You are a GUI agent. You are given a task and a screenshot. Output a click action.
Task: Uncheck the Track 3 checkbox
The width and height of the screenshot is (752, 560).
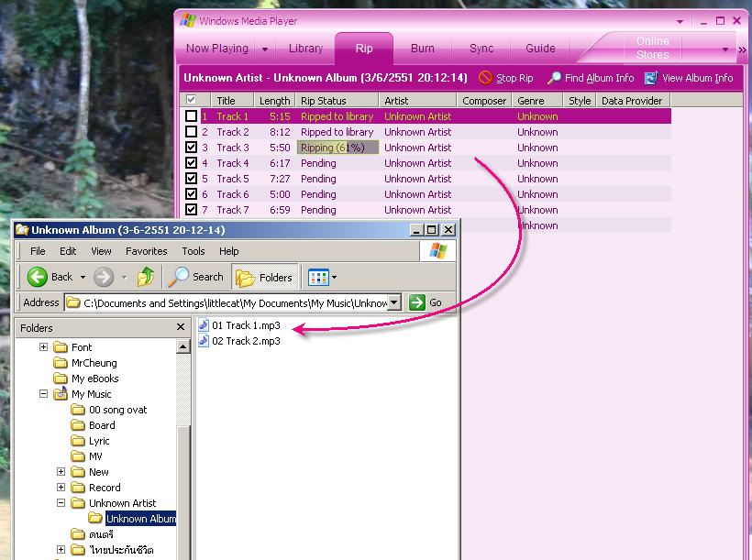[x=191, y=148]
